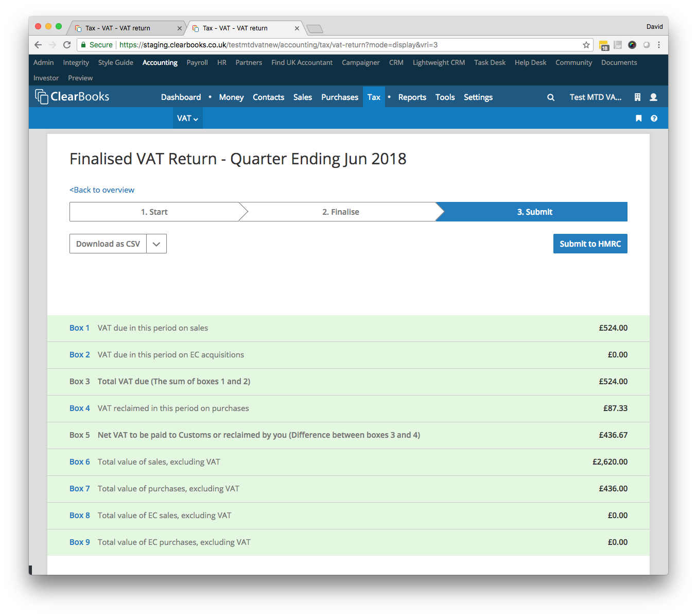Image resolution: width=697 pixels, height=616 pixels.
Task: Open the Sales menu
Action: pos(303,97)
